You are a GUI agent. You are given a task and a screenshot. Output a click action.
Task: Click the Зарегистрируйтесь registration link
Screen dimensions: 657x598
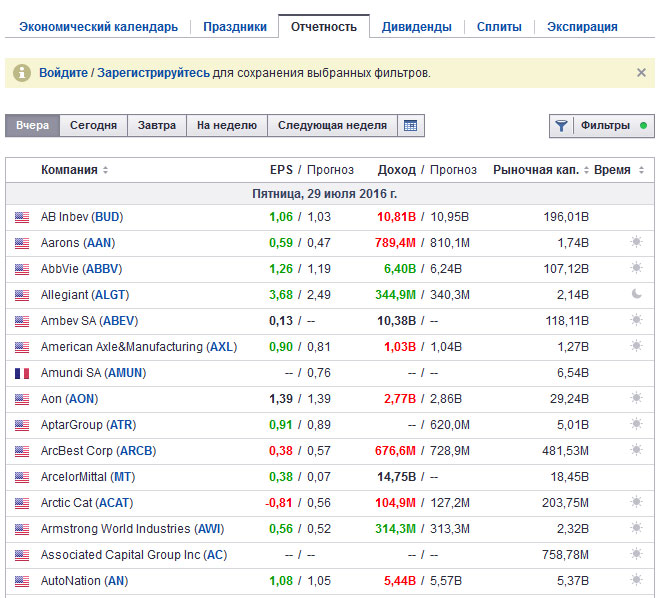153,73
